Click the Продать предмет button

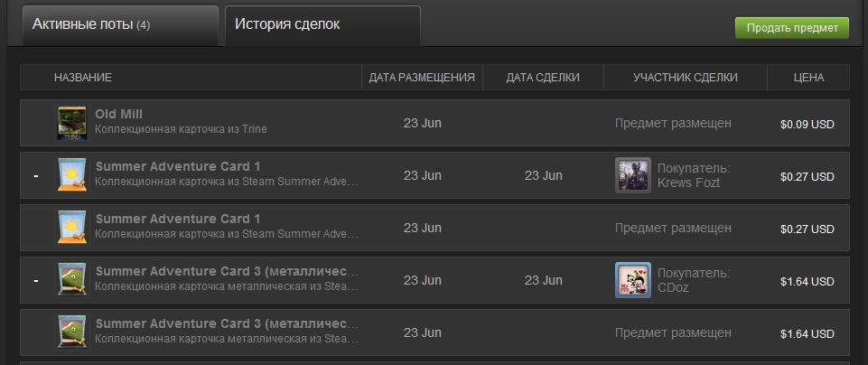pos(791,28)
